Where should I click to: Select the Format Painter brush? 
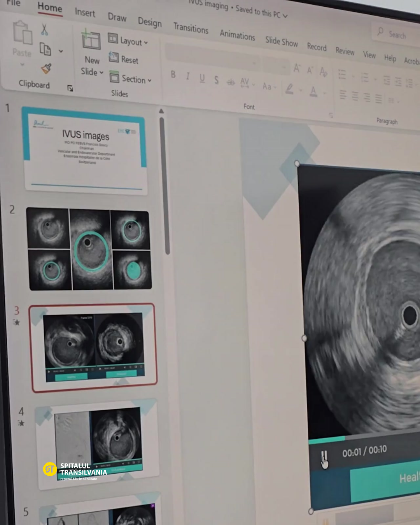coord(46,69)
